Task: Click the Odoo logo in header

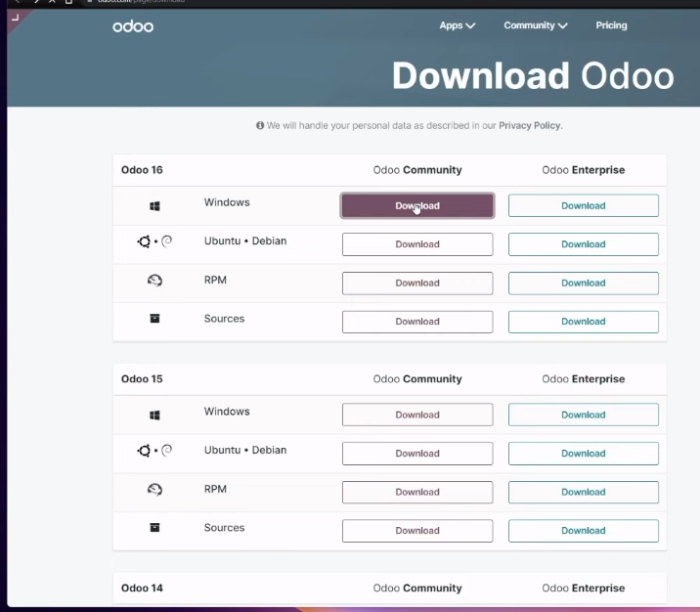Action: [133, 26]
